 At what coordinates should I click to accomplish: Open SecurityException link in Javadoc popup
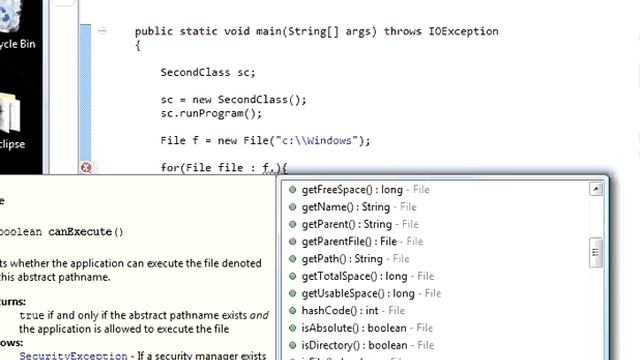click(73, 356)
